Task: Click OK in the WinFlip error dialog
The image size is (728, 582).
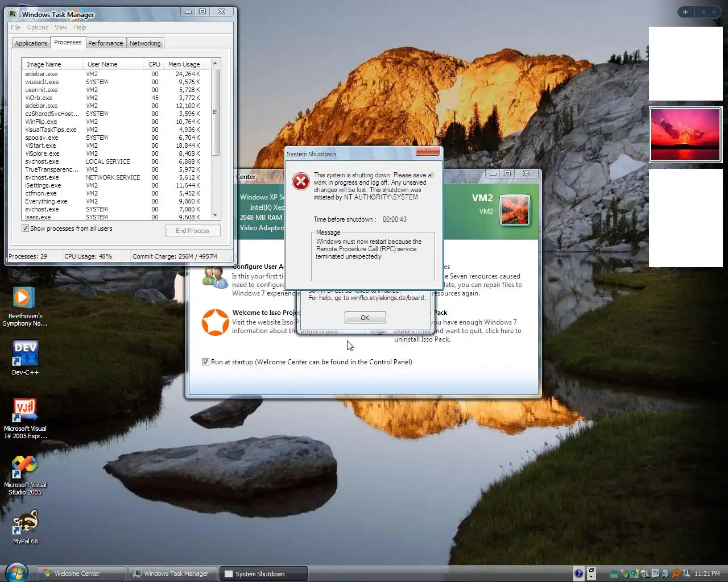Action: pos(365,318)
